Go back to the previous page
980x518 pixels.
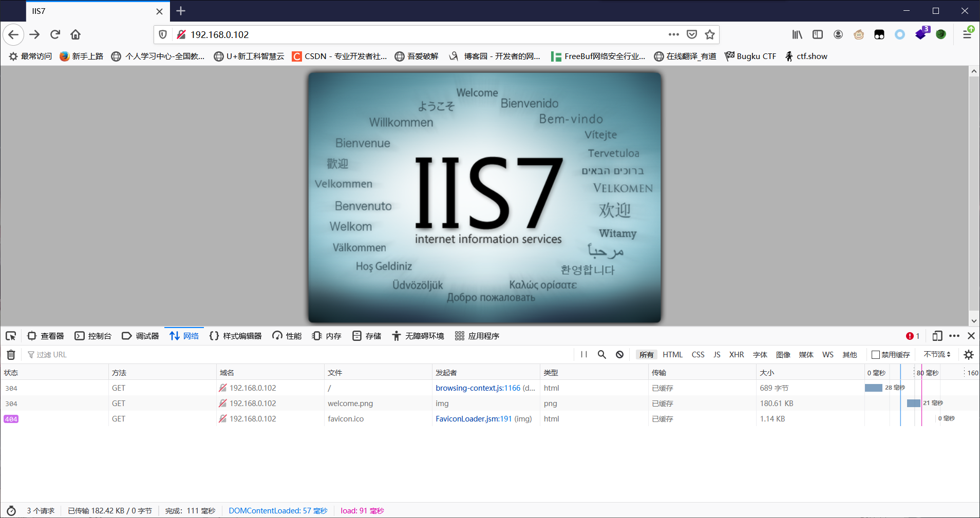click(x=13, y=34)
